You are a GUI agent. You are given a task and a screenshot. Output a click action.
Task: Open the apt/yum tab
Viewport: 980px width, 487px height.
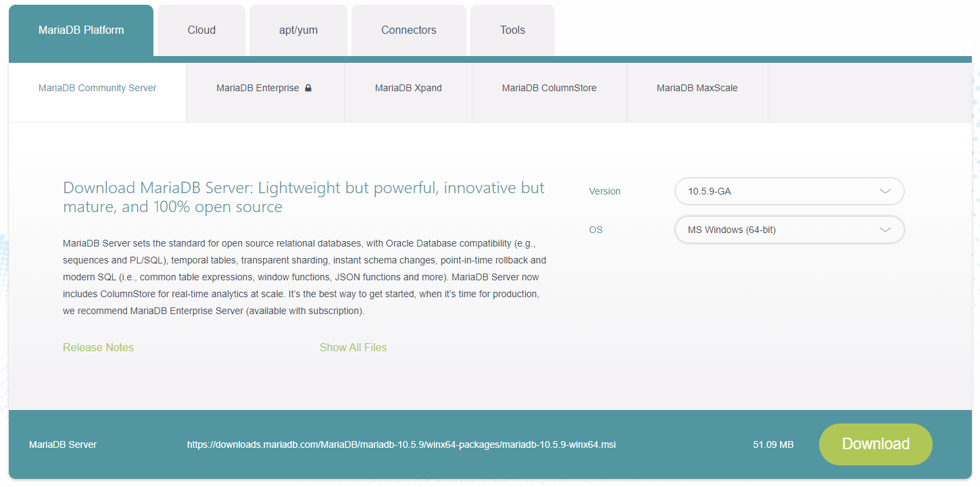[298, 30]
